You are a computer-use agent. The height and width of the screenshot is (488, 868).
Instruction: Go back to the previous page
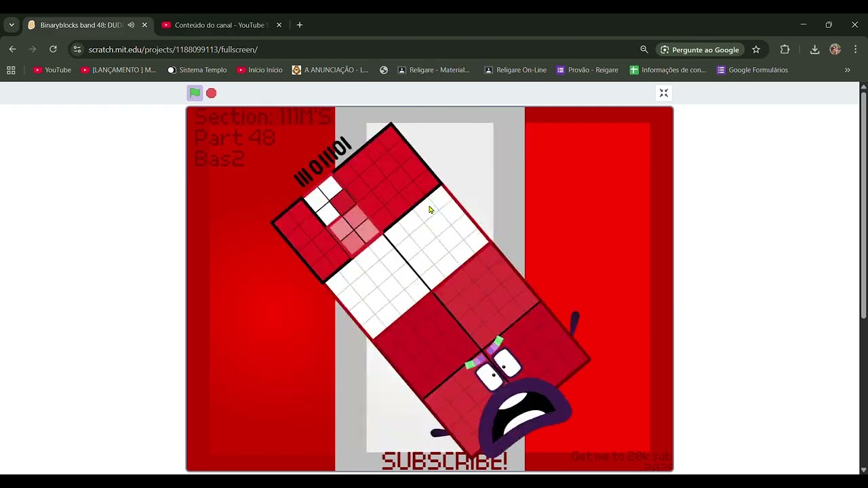pos(12,49)
